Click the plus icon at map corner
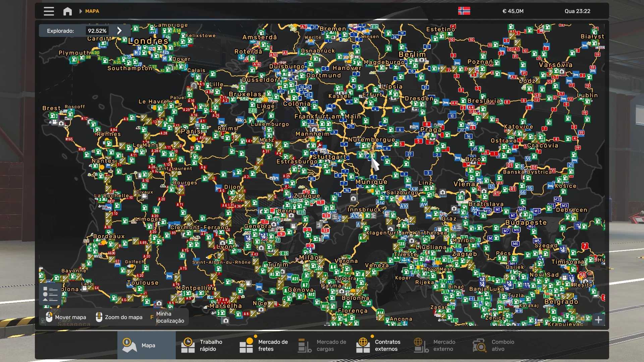The width and height of the screenshot is (644, 362). click(598, 320)
